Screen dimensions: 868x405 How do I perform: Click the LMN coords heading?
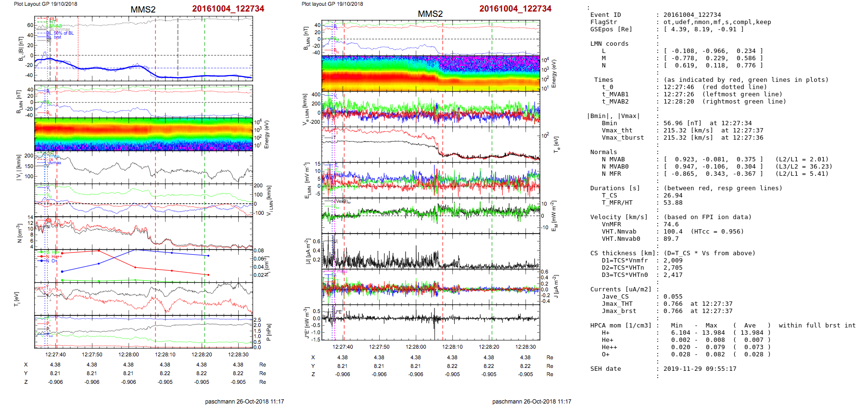[x=609, y=44]
